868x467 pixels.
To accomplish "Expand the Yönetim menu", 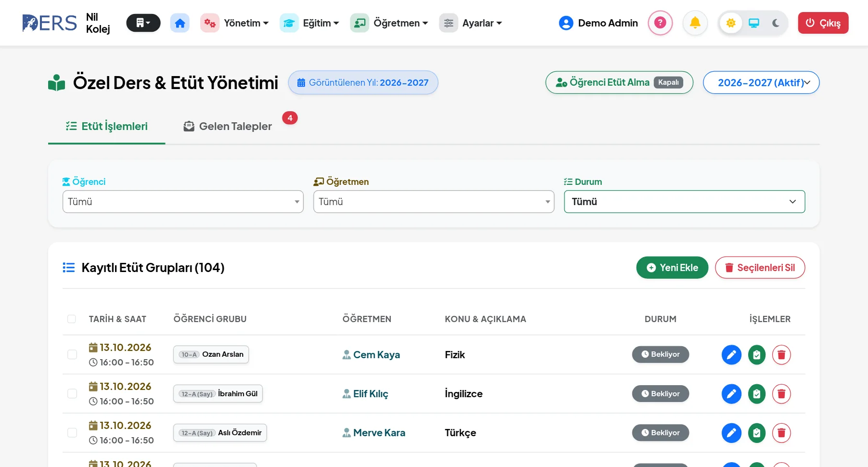I will (x=235, y=23).
